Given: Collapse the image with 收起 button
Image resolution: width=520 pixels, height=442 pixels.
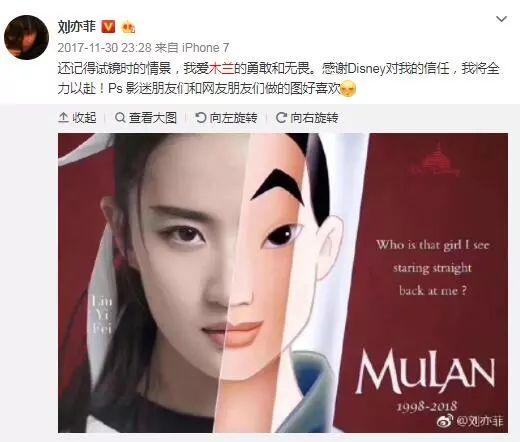Looking at the screenshot, I should click(77, 118).
